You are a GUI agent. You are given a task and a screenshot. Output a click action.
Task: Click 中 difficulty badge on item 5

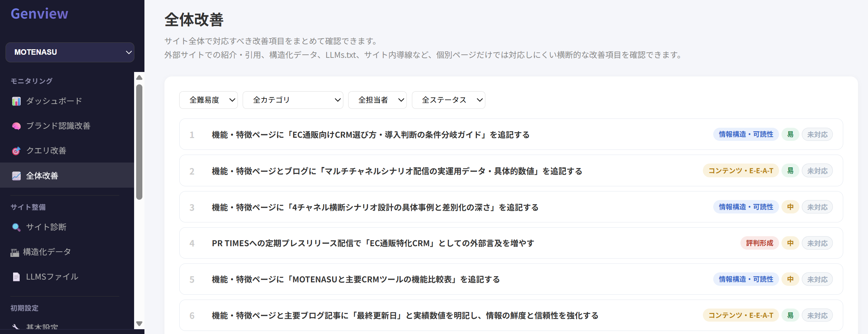coord(790,279)
